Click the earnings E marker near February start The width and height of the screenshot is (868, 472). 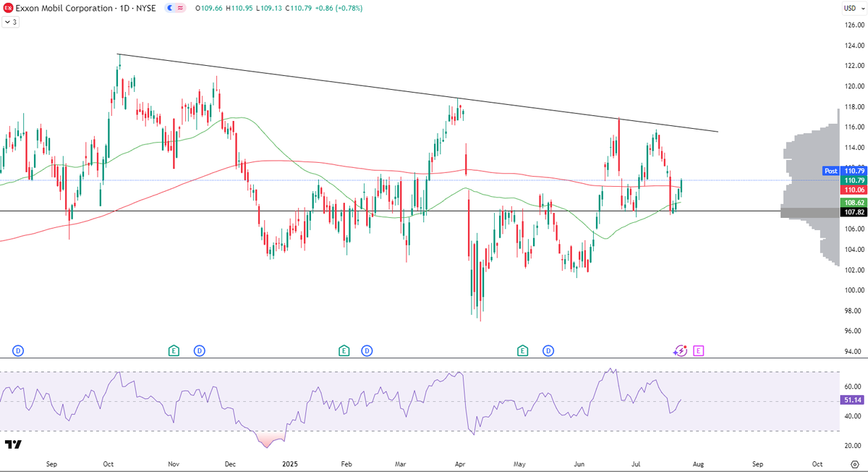pos(344,350)
